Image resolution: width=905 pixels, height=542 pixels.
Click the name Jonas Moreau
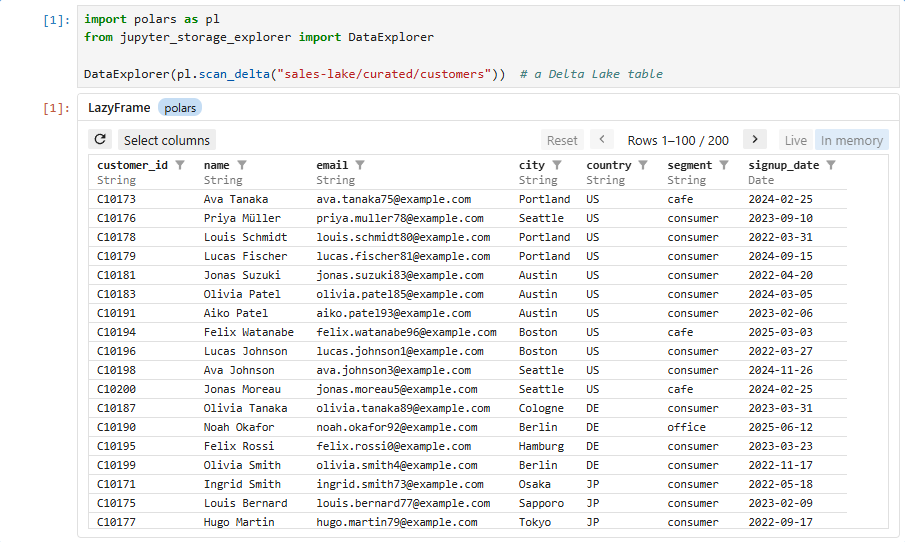coord(242,390)
